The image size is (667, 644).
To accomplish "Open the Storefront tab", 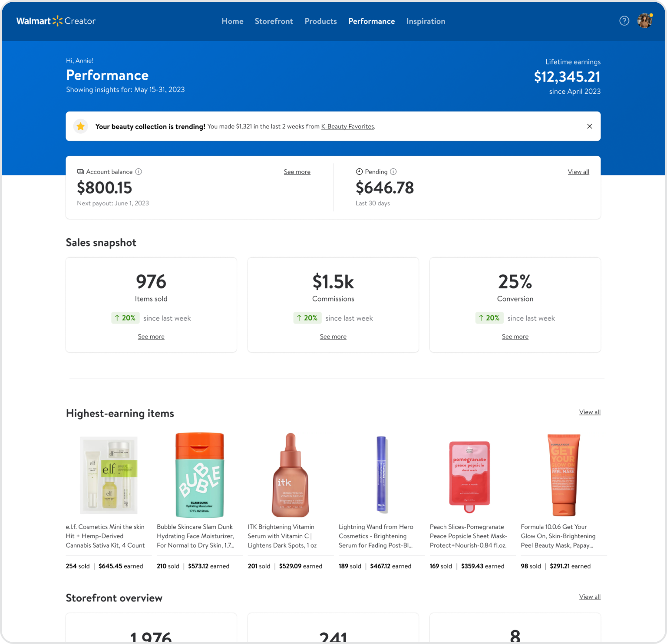I will [x=274, y=21].
